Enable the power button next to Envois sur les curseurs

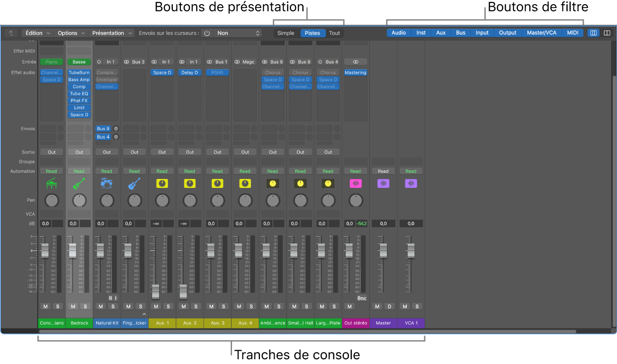(206, 33)
